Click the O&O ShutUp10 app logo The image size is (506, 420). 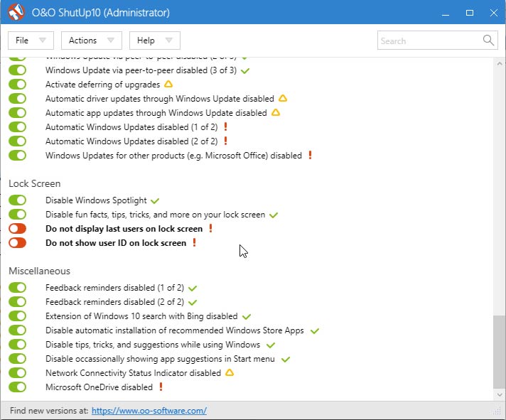(x=16, y=12)
